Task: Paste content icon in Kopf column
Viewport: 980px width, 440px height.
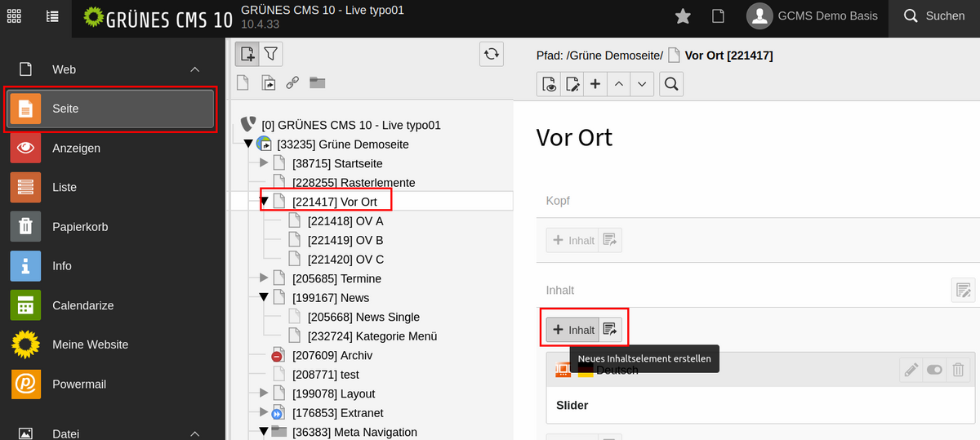Action: [610, 240]
